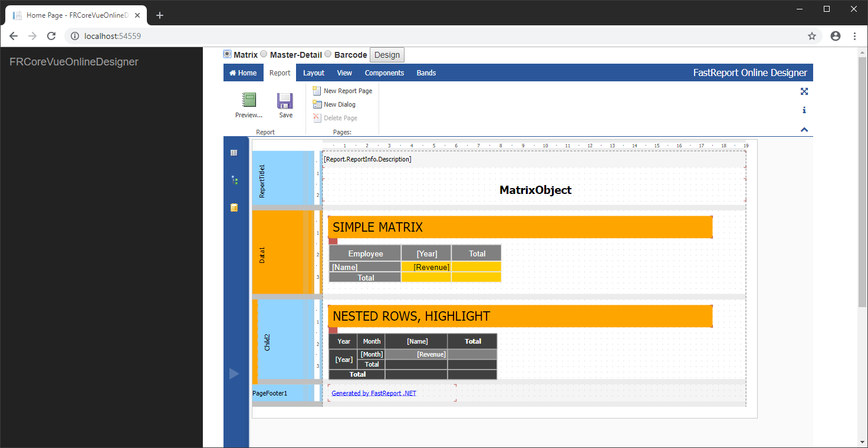Click the [Name] cell in simple matrix
Screen dimensions: 868x448
365,267
